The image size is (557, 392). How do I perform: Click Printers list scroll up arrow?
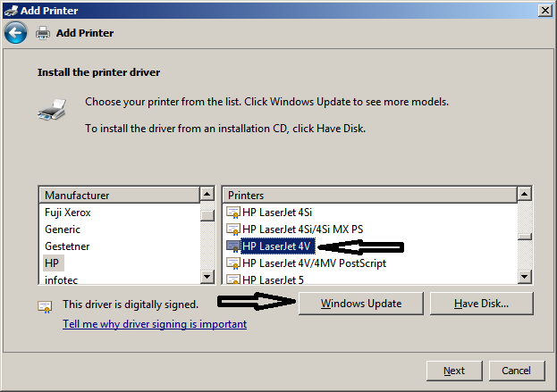524,194
